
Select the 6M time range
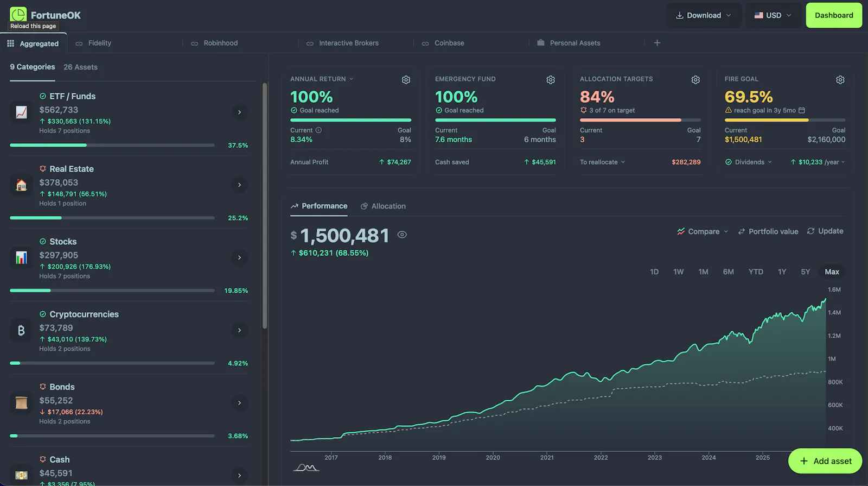729,272
